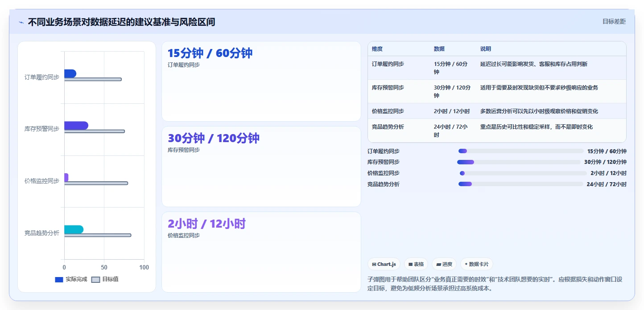Screen dimensions: 644x310
Task: Click the Chart.js tag chip
Action: 384,264
